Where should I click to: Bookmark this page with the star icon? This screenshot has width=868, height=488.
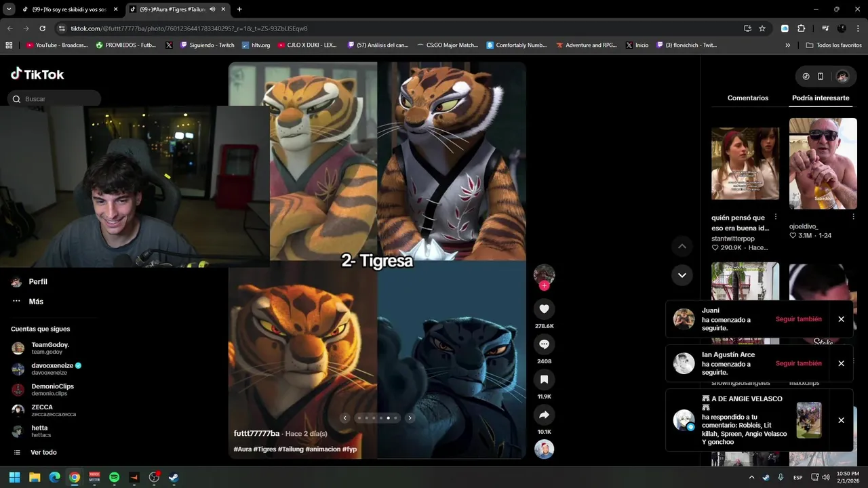pyautogui.click(x=762, y=28)
